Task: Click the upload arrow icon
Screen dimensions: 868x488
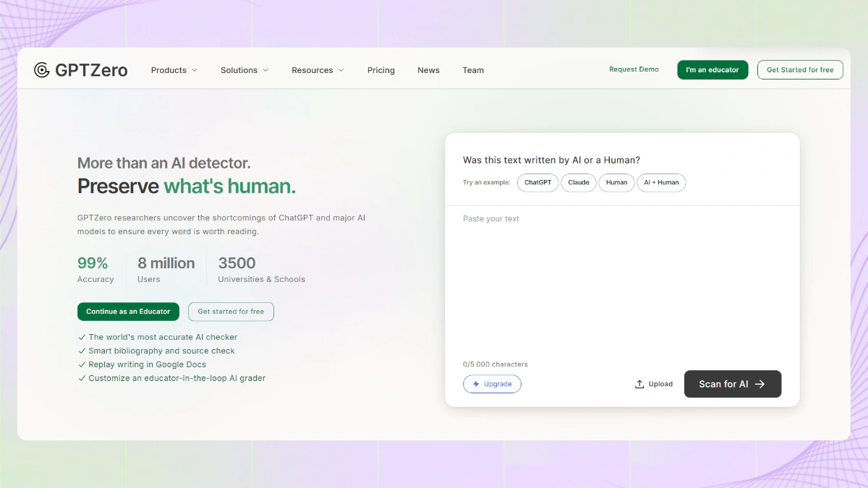Action: click(x=639, y=384)
